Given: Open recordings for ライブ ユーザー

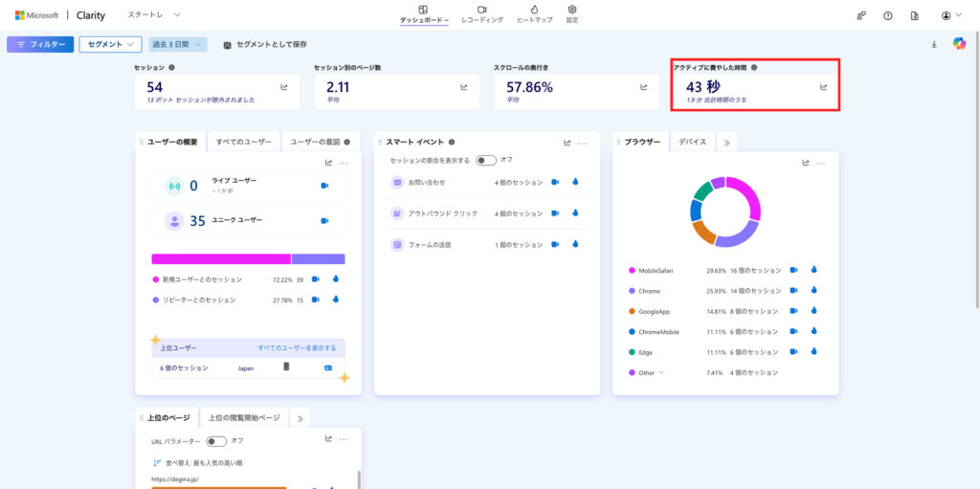Looking at the screenshot, I should point(324,186).
